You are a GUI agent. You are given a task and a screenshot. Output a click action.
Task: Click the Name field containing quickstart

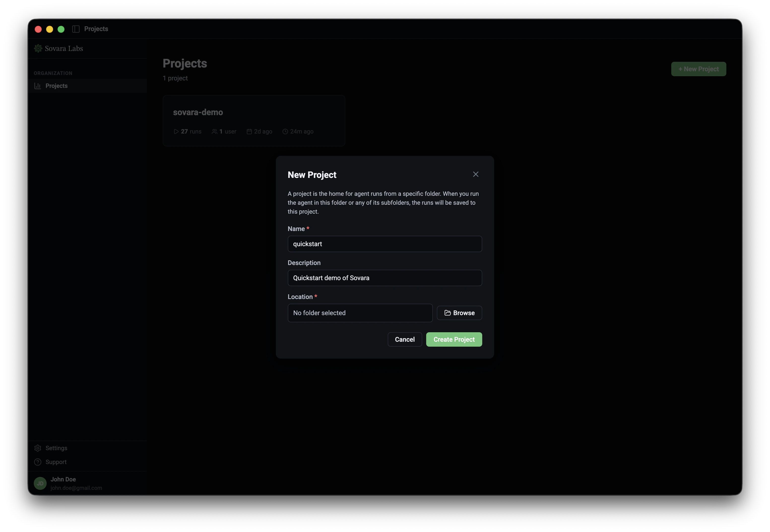click(385, 244)
